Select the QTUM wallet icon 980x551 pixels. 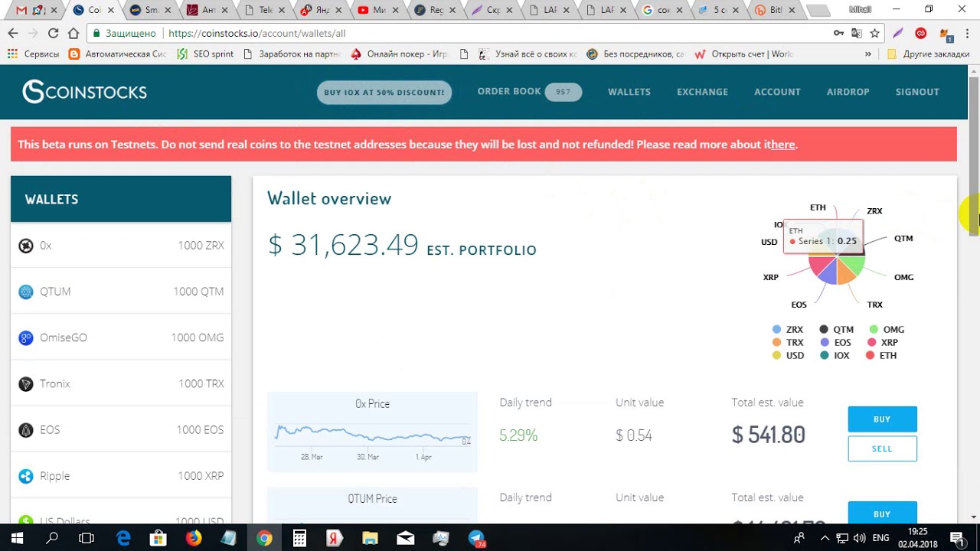tap(26, 292)
